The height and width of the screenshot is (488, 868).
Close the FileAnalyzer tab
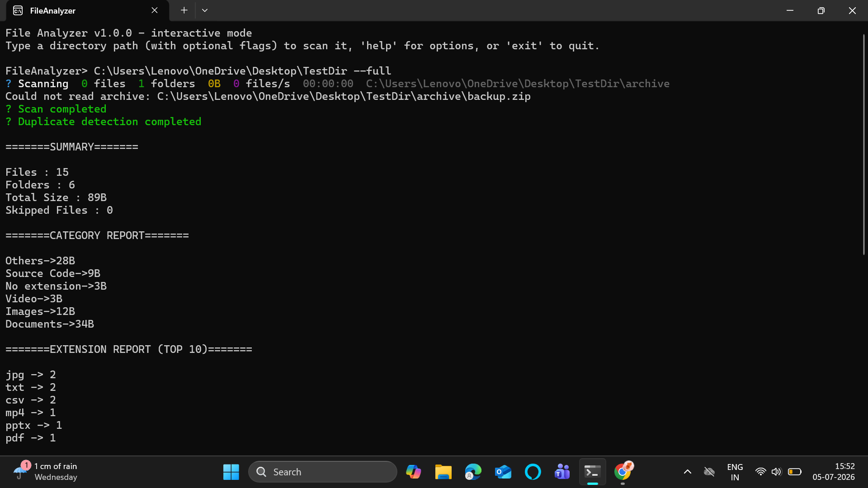pos(155,10)
